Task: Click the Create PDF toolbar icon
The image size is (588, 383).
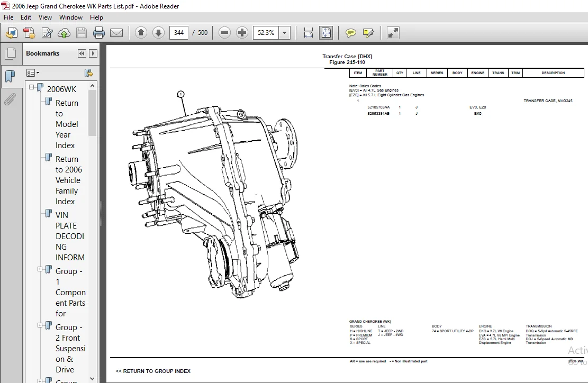Action: click(x=11, y=33)
